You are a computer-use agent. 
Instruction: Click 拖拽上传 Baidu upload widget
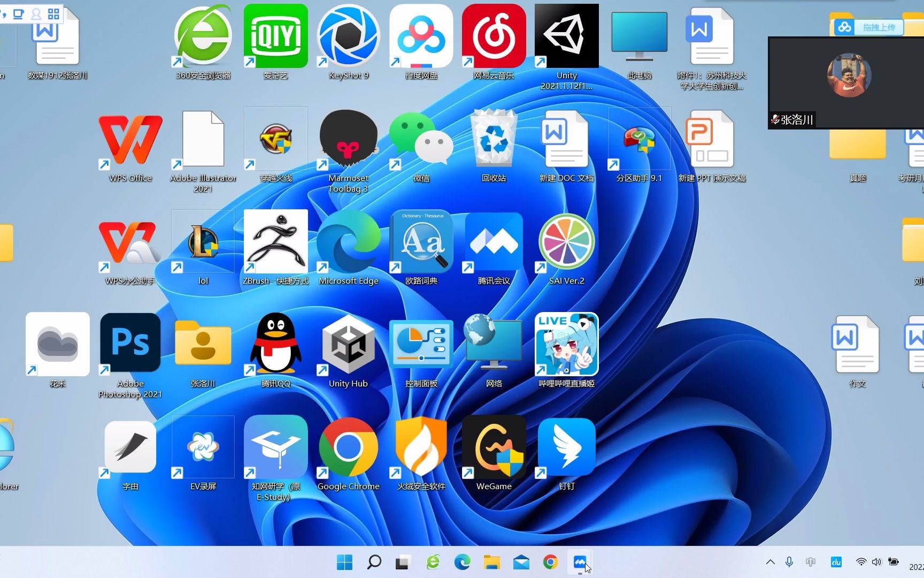click(869, 27)
